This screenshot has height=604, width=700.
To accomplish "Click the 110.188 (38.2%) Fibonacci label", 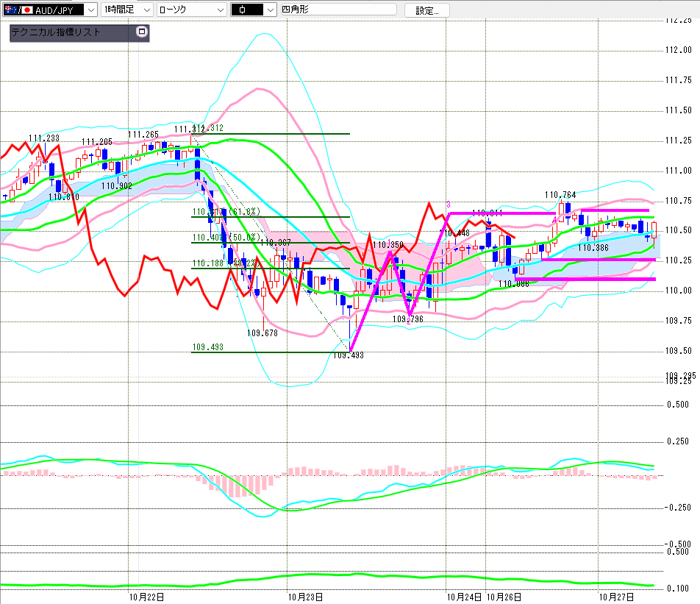I will click(x=226, y=263).
